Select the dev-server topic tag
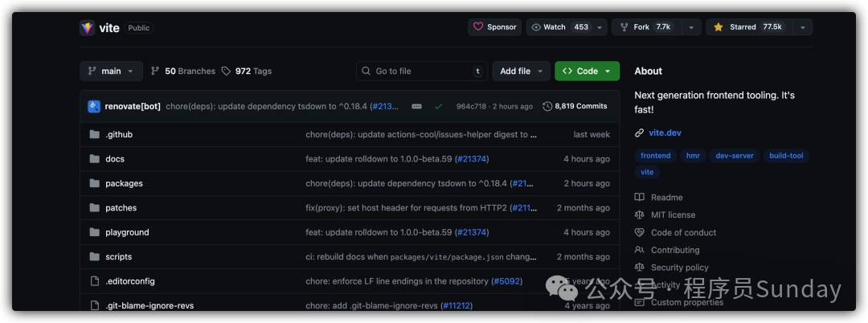The width and height of the screenshot is (868, 323). (735, 156)
